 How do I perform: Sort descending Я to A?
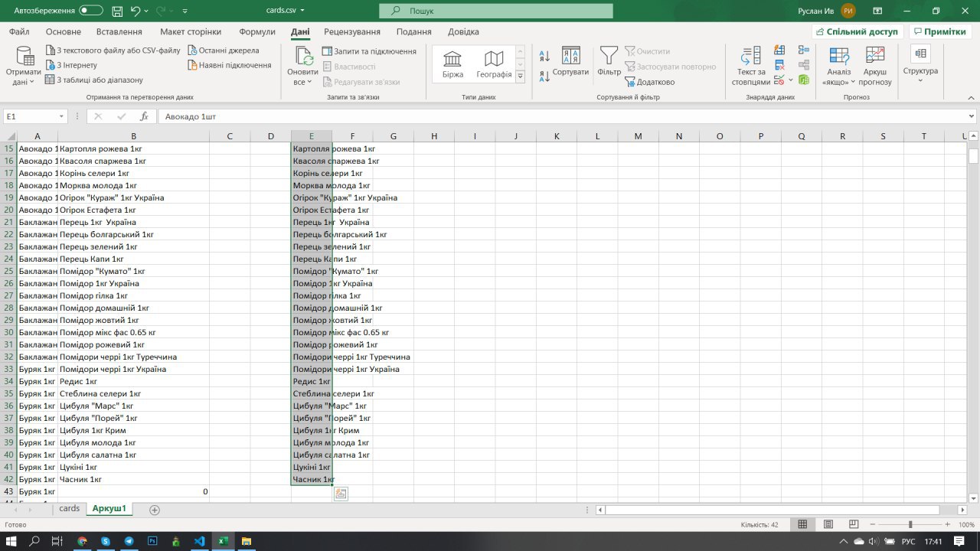coord(544,76)
